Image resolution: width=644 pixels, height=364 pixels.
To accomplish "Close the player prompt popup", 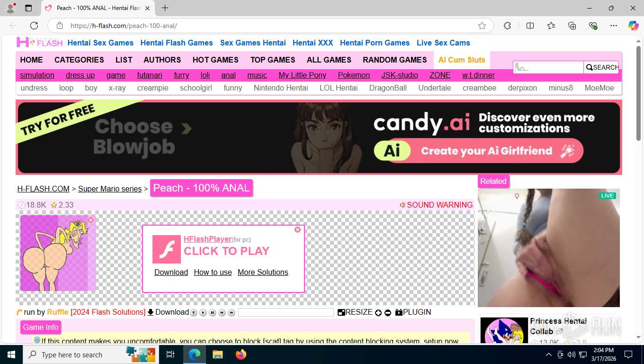I will pyautogui.click(x=297, y=229).
